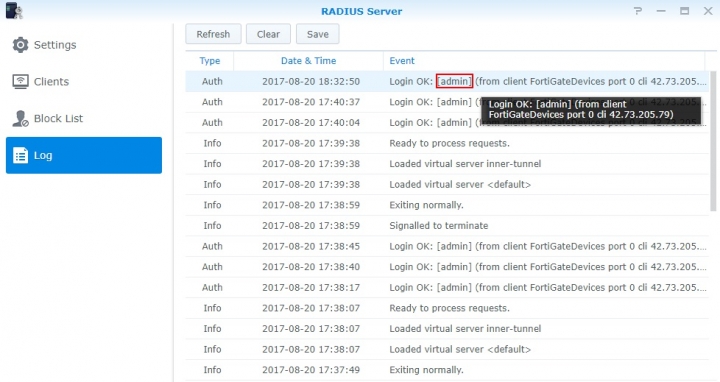
Task: Select 'Exiting normally.' at 17:38:59
Action: click(427, 205)
